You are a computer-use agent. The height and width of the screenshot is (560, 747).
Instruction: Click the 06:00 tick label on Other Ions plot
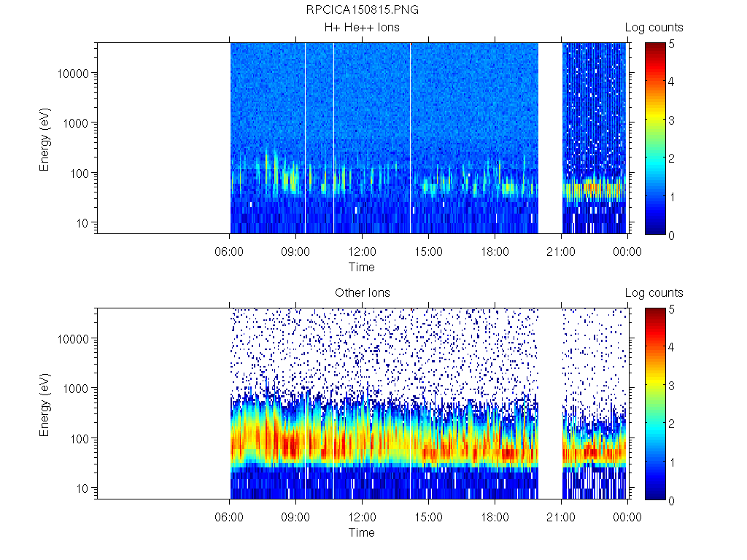[x=229, y=517]
